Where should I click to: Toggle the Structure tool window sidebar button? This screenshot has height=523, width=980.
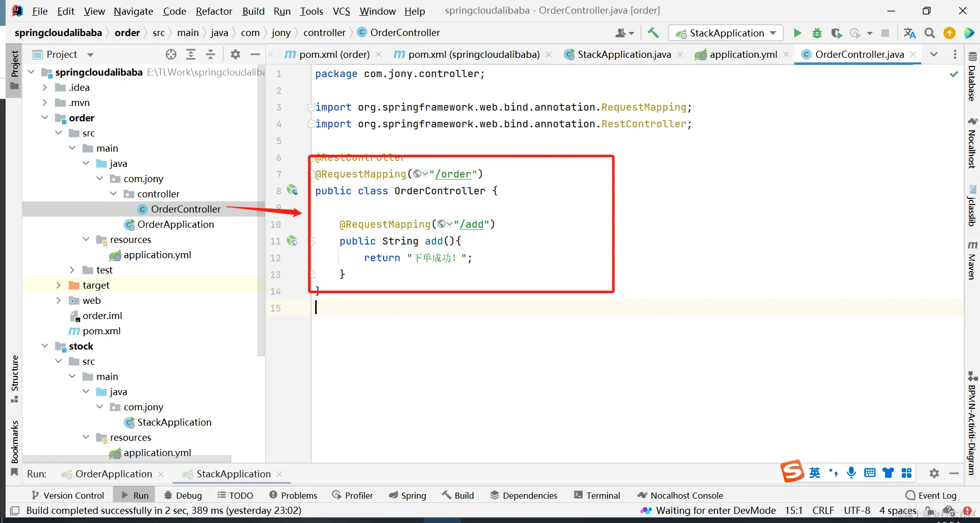click(14, 379)
